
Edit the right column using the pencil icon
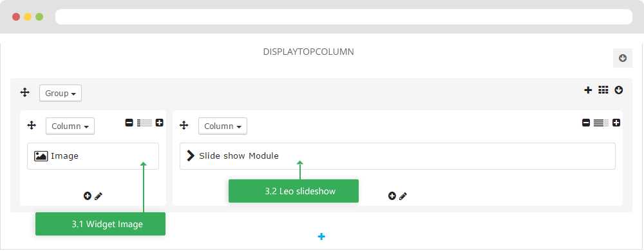[x=403, y=196]
